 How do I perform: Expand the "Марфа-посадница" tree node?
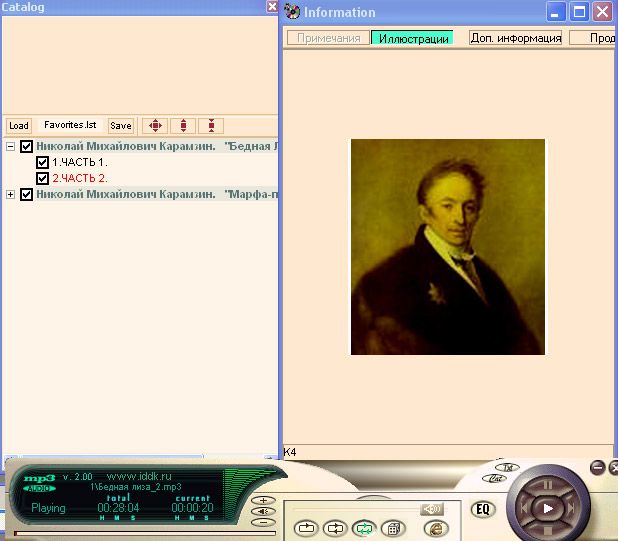pyautogui.click(x=11, y=194)
